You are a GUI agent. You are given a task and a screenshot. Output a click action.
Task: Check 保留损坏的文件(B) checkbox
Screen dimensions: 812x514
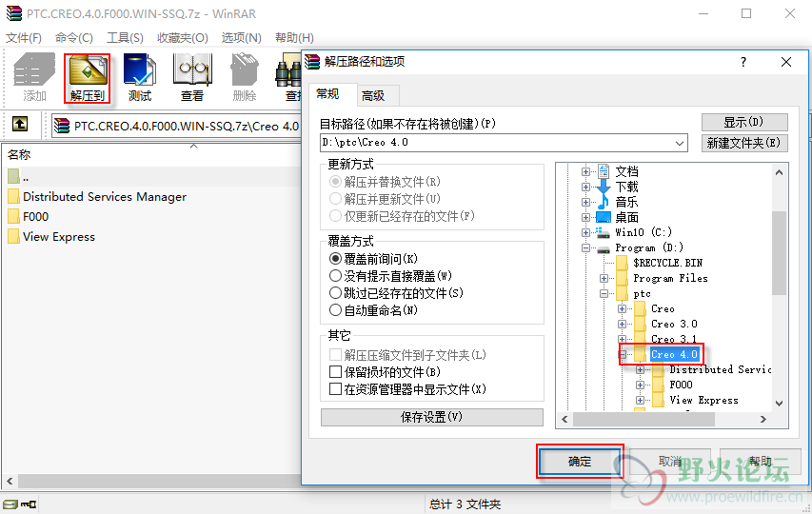click(336, 371)
